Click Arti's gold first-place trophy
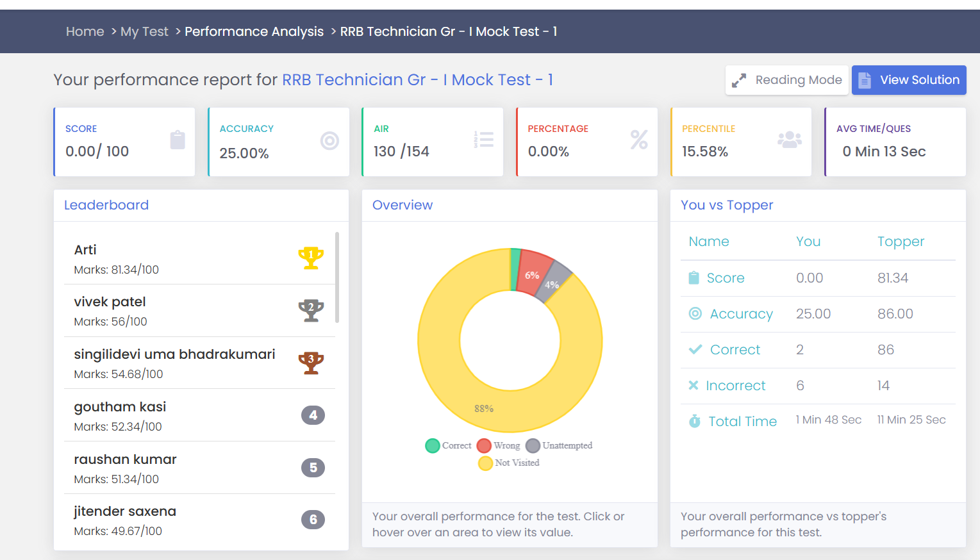This screenshot has width=980, height=560. (x=311, y=258)
